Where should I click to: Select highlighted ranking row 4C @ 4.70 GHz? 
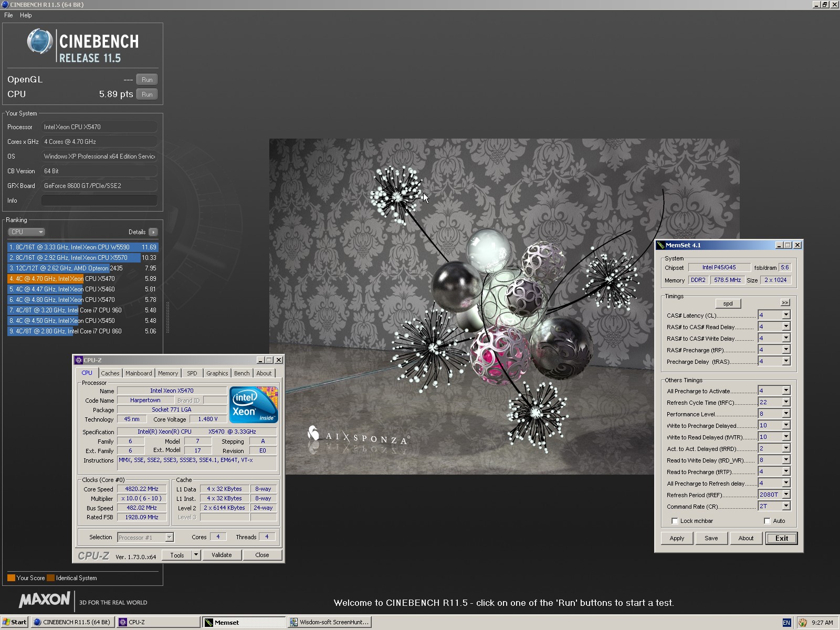[x=82, y=279]
